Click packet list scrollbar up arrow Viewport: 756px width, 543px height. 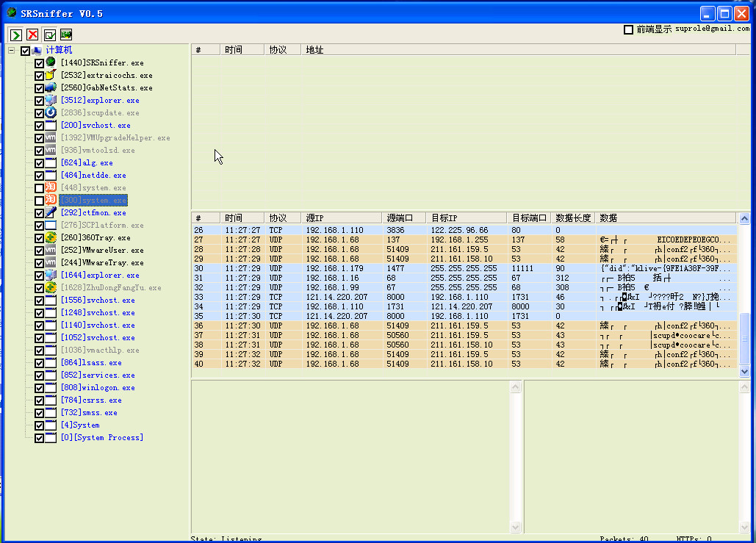coord(745,218)
